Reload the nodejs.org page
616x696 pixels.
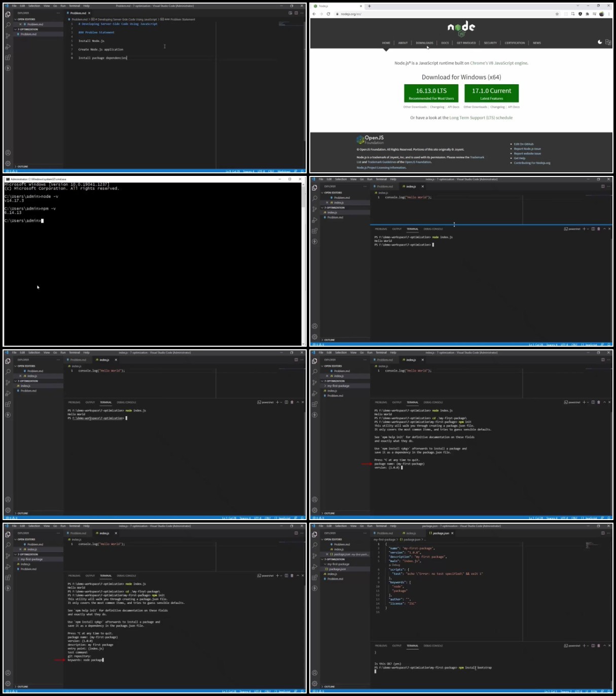pos(328,14)
